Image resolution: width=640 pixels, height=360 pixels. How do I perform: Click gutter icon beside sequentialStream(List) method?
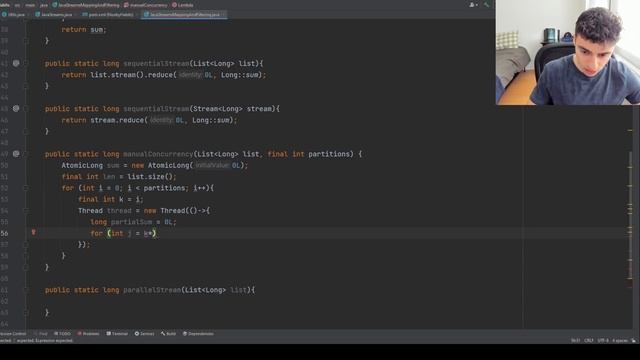tap(16, 63)
